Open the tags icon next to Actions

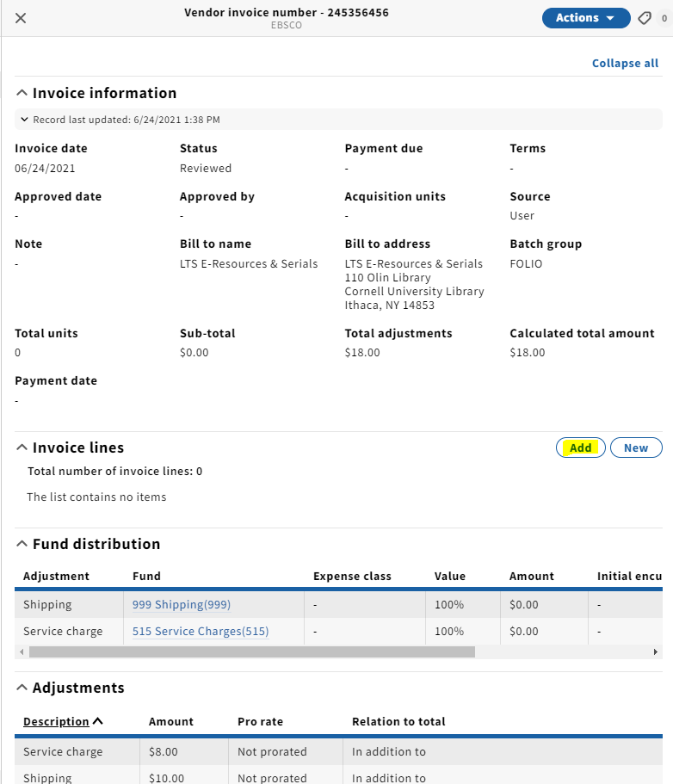(x=645, y=18)
